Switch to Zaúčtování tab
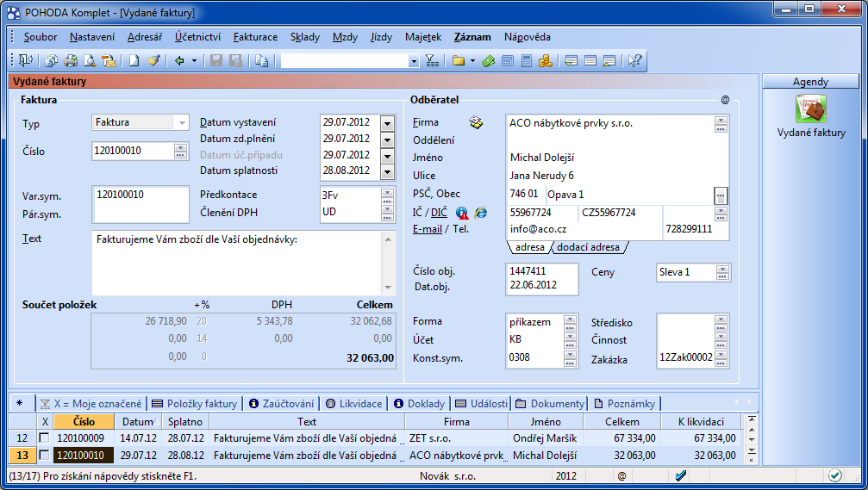Screen dimensions: 868x490 coord(281,404)
